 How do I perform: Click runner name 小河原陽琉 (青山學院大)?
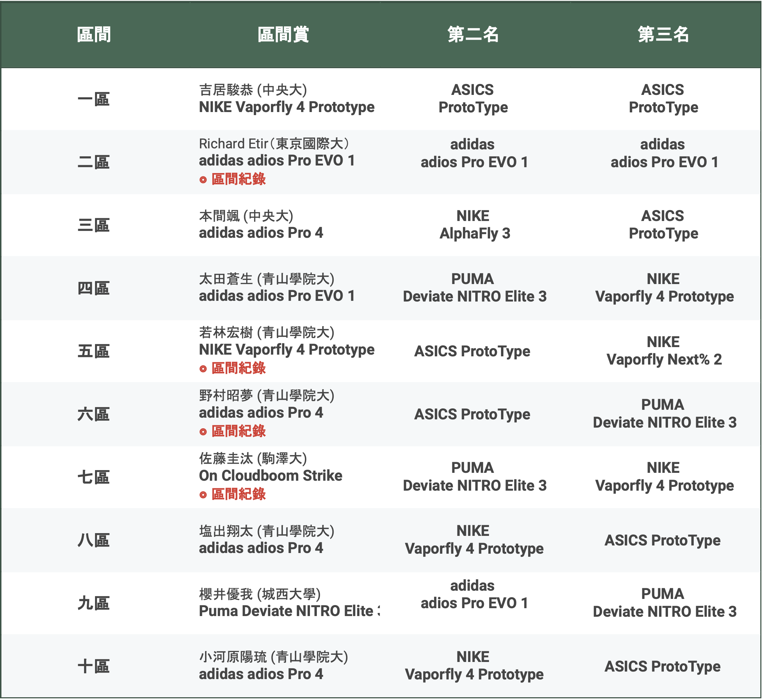273,657
